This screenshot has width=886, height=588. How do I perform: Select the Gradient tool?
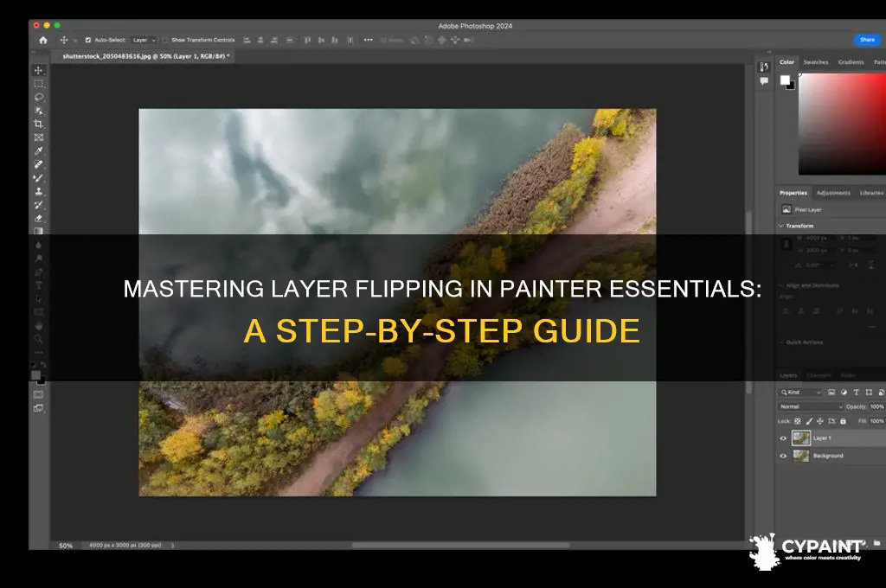pos(38,231)
